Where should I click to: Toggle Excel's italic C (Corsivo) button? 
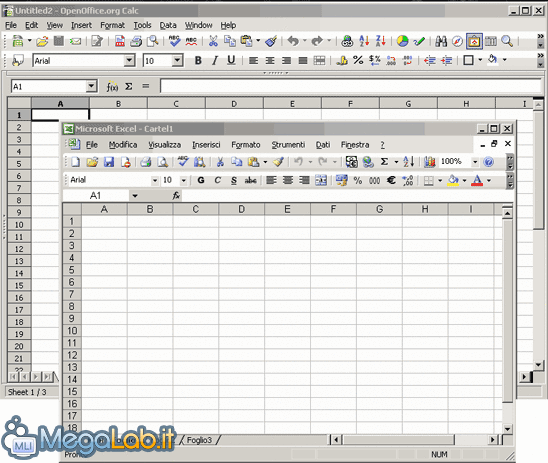point(217,180)
